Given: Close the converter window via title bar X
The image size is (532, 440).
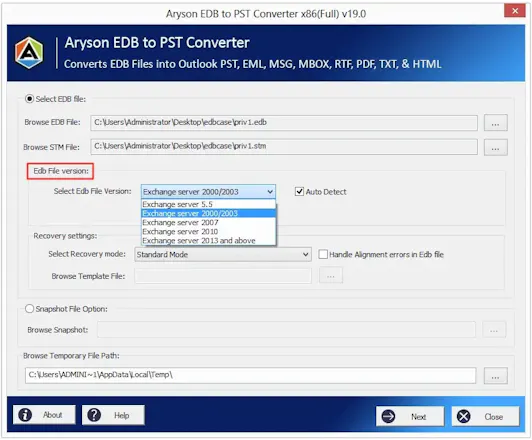Looking at the screenshot, I should [514, 11].
